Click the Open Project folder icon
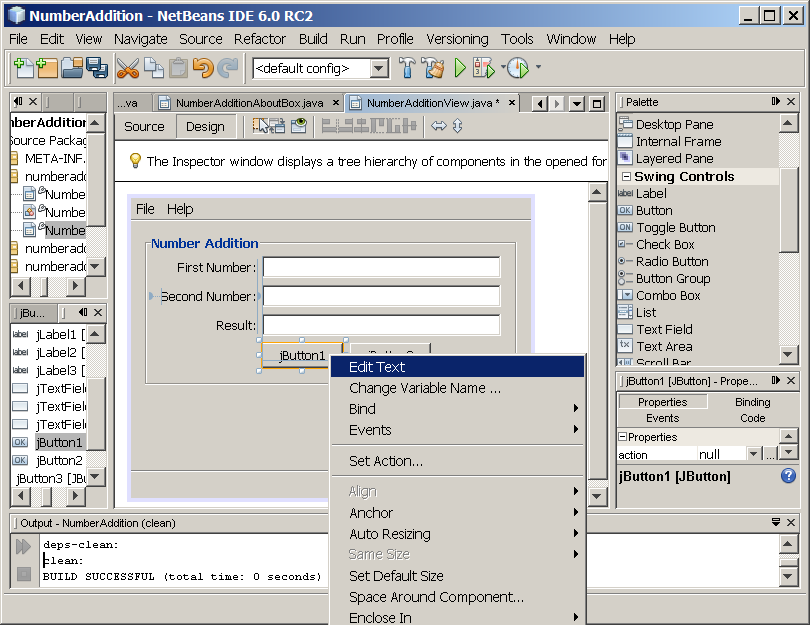The height and width of the screenshot is (625, 810). coord(72,68)
